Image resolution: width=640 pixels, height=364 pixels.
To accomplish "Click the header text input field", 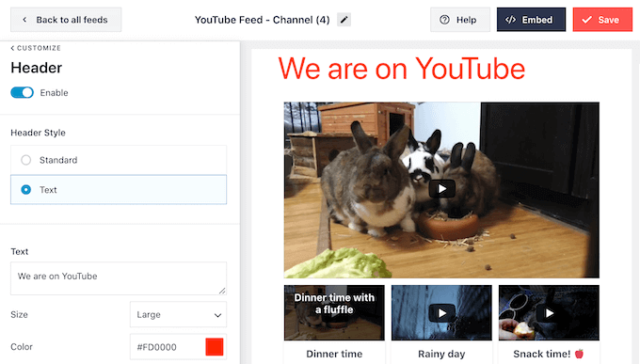I will click(119, 278).
